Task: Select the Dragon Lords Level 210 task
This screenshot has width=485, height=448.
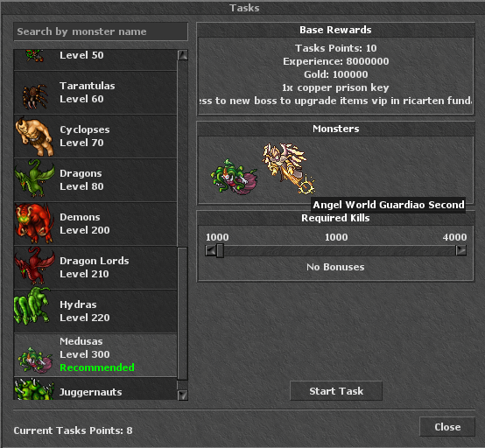Action: [95, 268]
